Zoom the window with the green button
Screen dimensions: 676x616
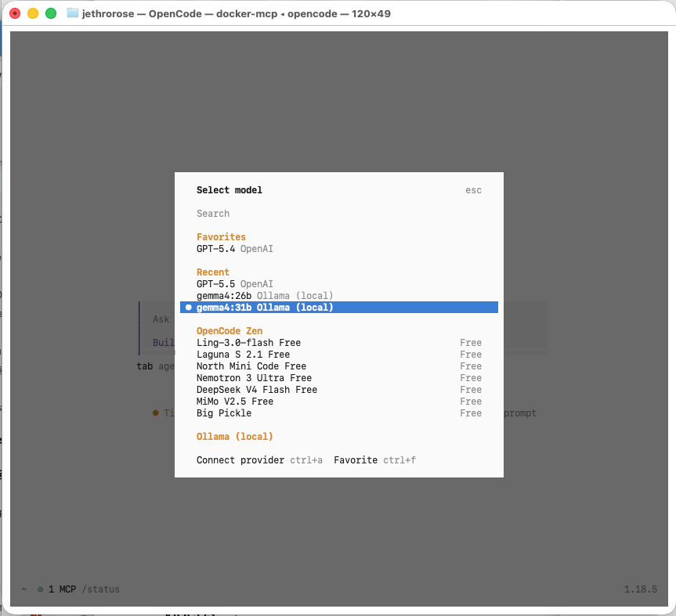tap(51, 13)
